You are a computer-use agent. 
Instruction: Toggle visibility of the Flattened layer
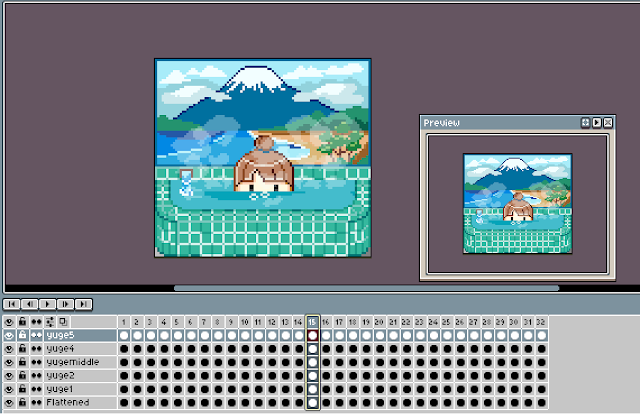click(x=9, y=401)
